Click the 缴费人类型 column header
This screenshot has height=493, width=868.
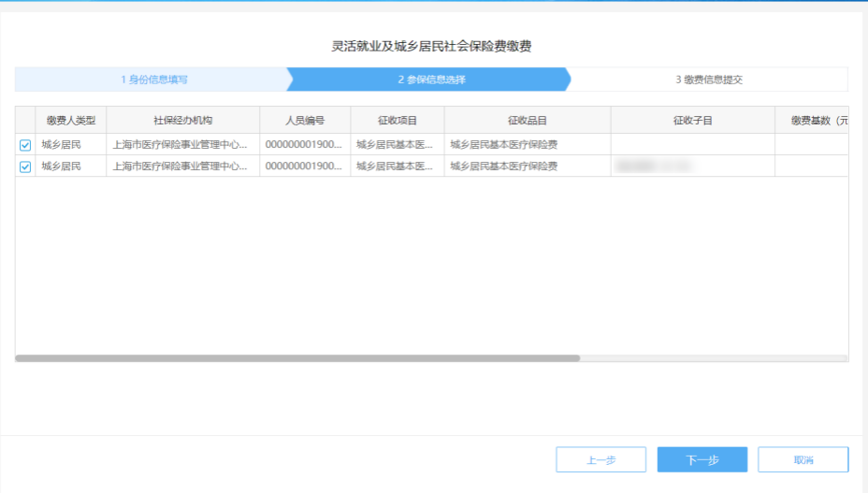pos(71,121)
